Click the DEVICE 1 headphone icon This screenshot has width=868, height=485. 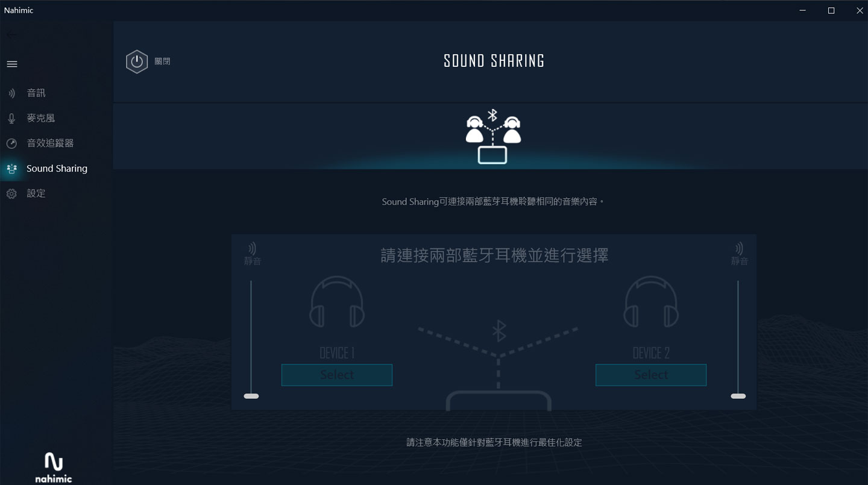337,302
